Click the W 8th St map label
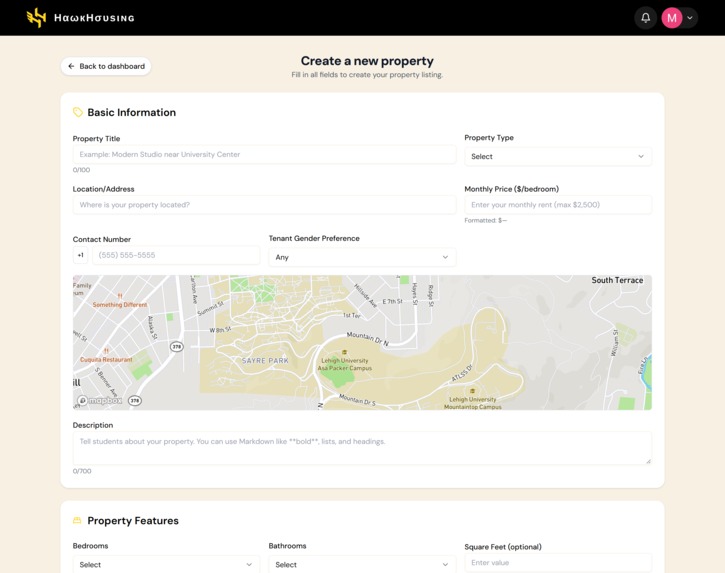Viewport: 725px width, 573px height. click(x=220, y=330)
